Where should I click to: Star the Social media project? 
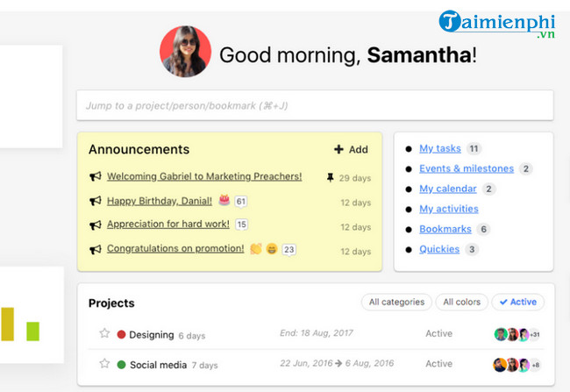pos(104,363)
